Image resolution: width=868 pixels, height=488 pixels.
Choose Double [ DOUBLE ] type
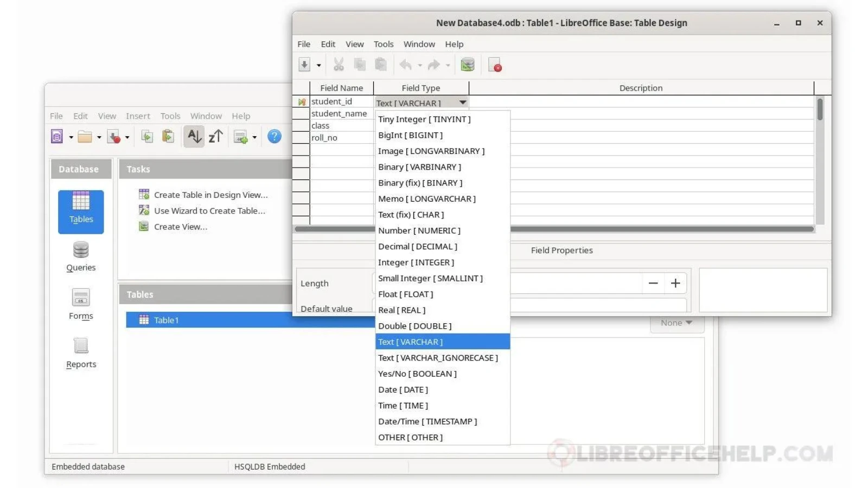[x=443, y=326]
